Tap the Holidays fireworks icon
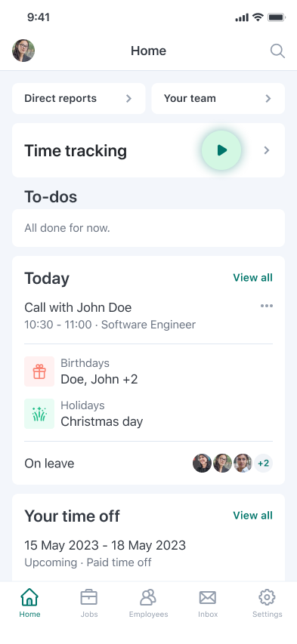The image size is (297, 644). click(x=39, y=414)
